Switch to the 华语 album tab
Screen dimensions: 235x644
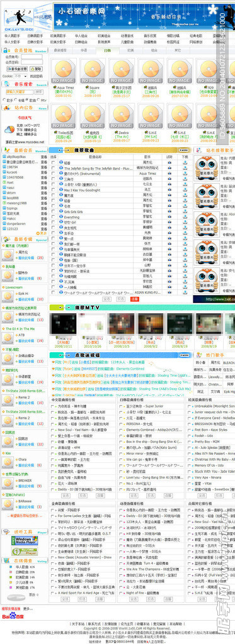[x=84, y=50]
